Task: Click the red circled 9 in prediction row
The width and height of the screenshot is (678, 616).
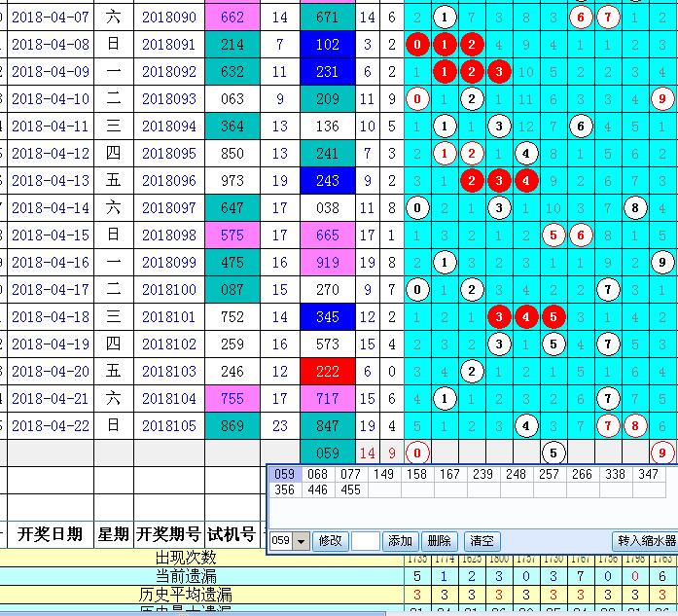Action: coord(662,452)
